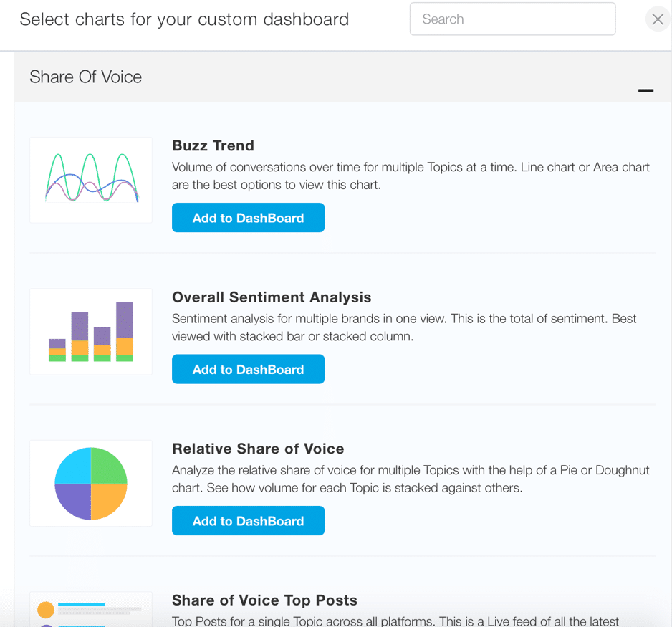Add Overall Sentiment Analysis to dashboard
Viewport: 672px width, 627px height.
[248, 369]
